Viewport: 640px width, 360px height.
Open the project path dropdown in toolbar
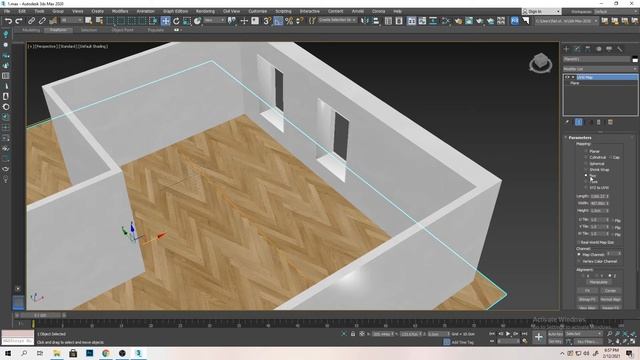click(x=566, y=20)
